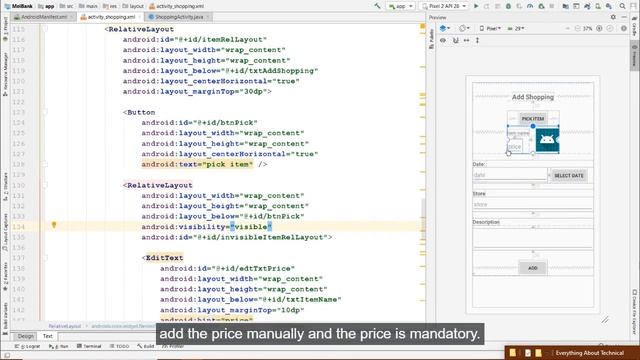Click the store input field in preview

pos(533,204)
